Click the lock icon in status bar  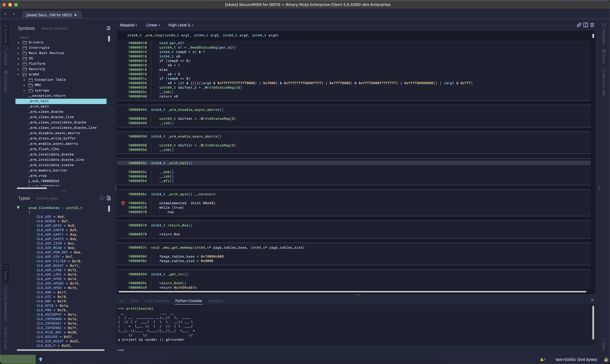point(606,360)
